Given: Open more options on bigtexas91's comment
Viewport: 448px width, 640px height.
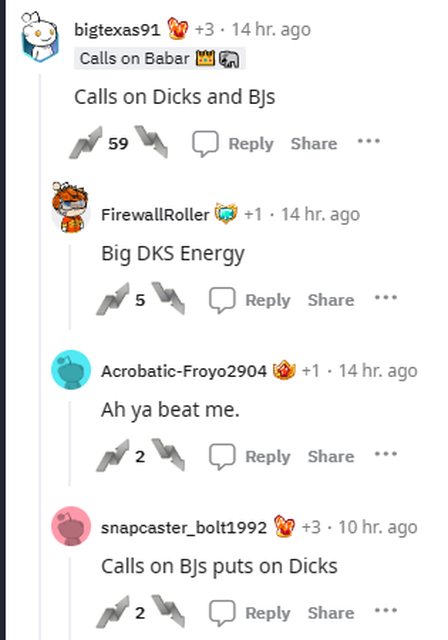Looking at the screenshot, I should [368, 141].
